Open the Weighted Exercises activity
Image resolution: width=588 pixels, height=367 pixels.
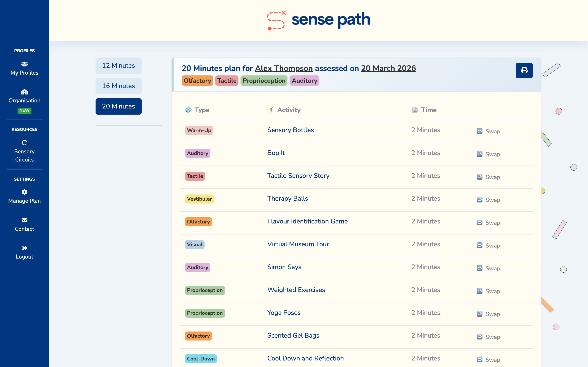pyautogui.click(x=296, y=290)
